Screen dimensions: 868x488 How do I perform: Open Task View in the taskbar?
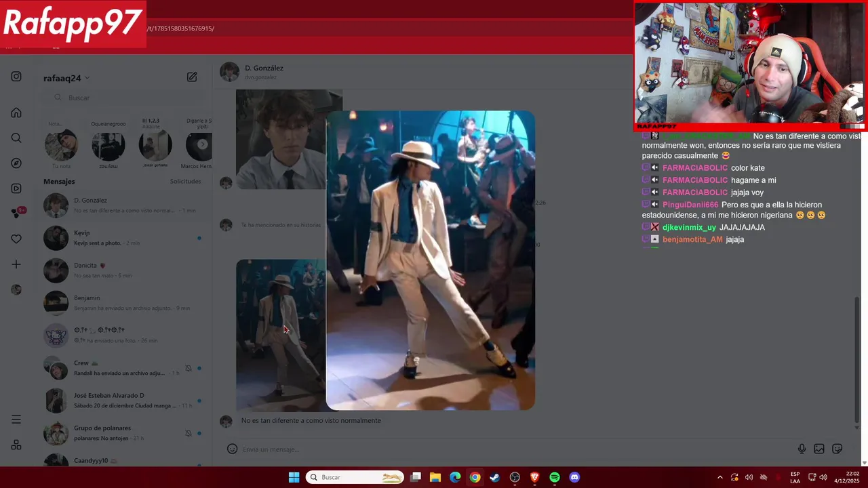coord(416,477)
